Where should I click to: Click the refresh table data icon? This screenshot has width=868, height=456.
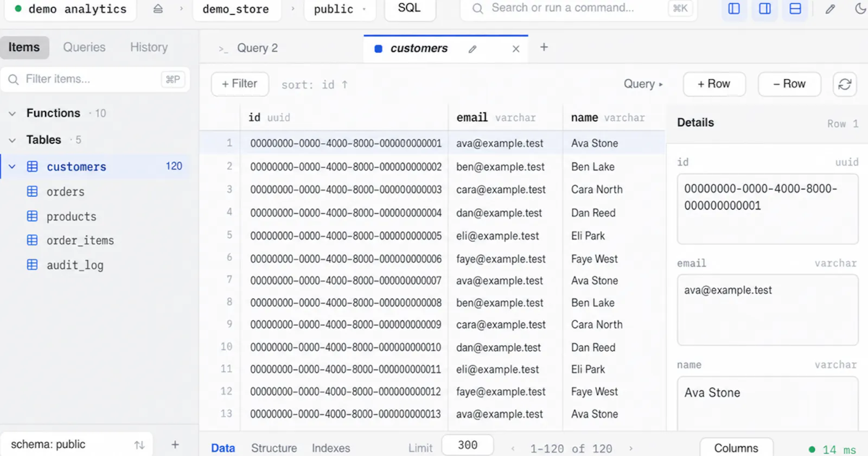(x=845, y=84)
